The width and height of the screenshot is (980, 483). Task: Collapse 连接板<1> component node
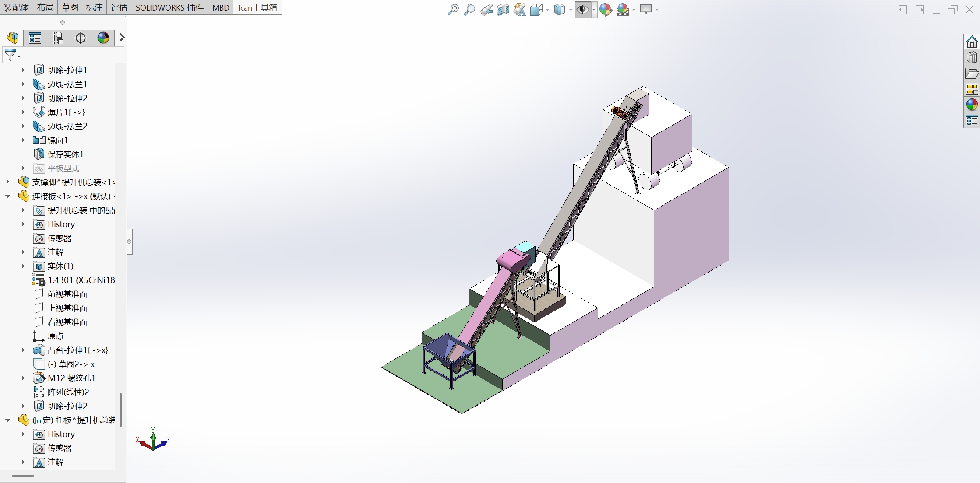(x=7, y=196)
